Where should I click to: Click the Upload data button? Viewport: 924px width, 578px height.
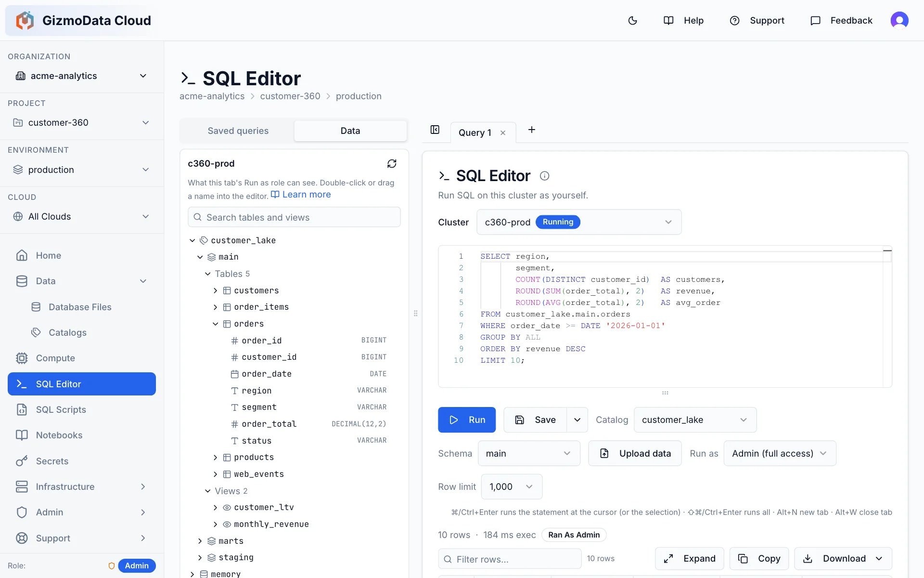(635, 453)
